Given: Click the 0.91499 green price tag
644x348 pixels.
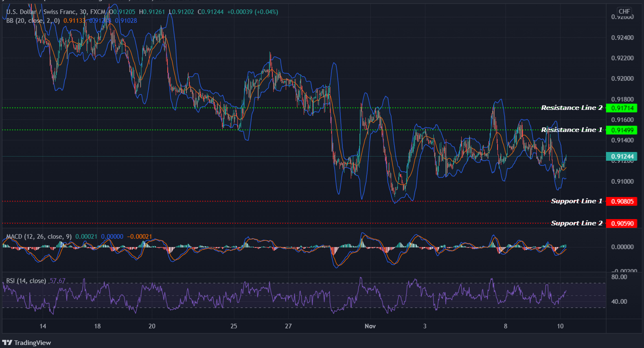Looking at the screenshot, I should click(622, 130).
